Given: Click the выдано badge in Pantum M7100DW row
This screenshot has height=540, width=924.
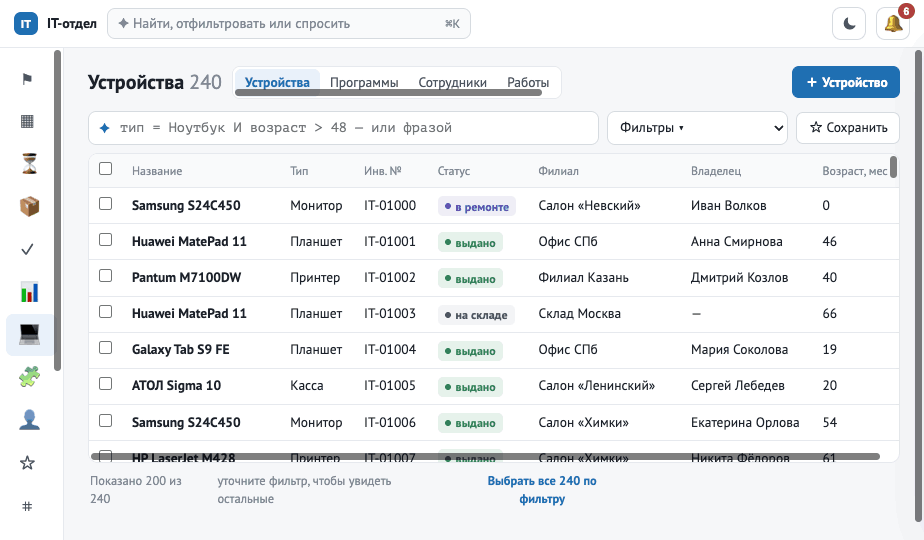Looking at the screenshot, I should pyautogui.click(x=470, y=279).
